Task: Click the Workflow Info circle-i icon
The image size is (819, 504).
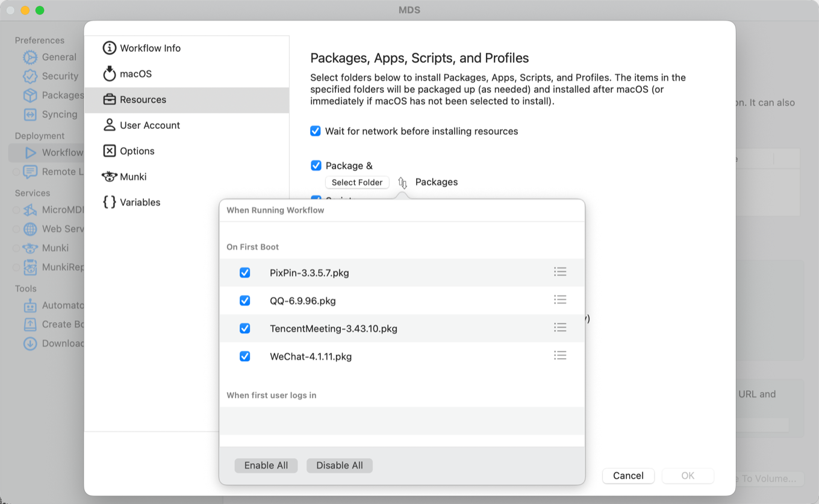Action: tap(109, 48)
